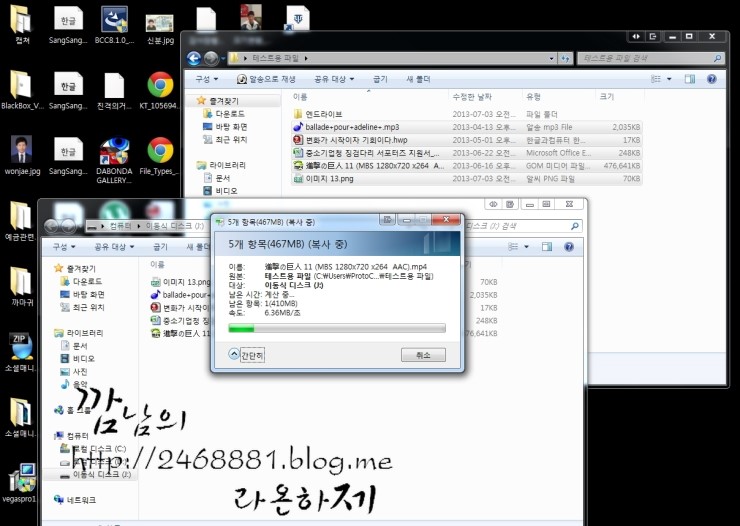Select the wonjae.jpg desktop thumbnail
This screenshot has width=740, height=526.
[x=22, y=150]
